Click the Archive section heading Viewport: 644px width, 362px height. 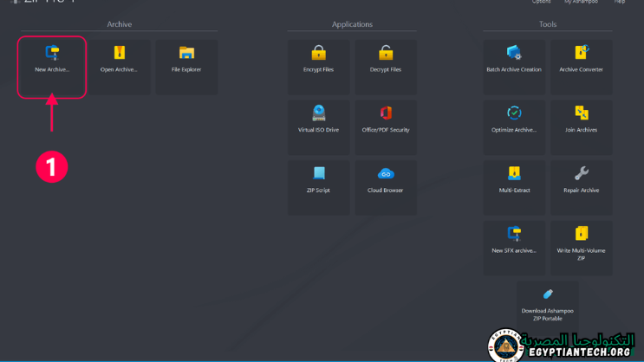coord(119,24)
